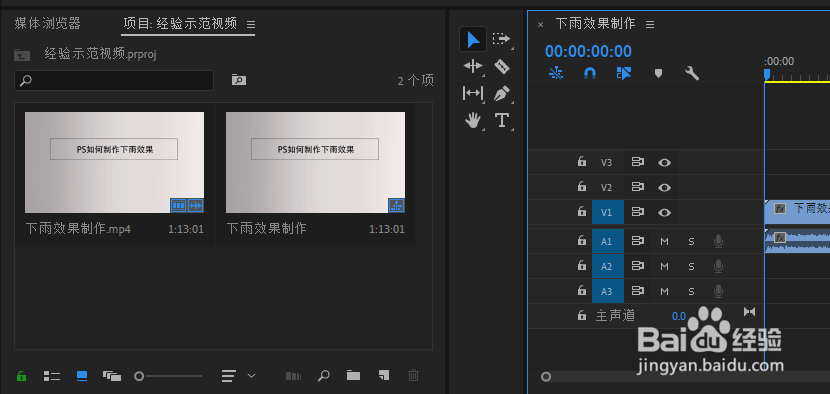Click the Find magnifier in project footer
Image resolution: width=830 pixels, height=394 pixels.
(323, 376)
